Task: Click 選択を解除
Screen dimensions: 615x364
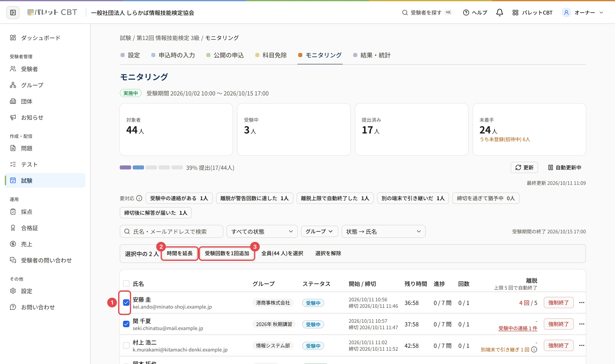Action: 328,253
